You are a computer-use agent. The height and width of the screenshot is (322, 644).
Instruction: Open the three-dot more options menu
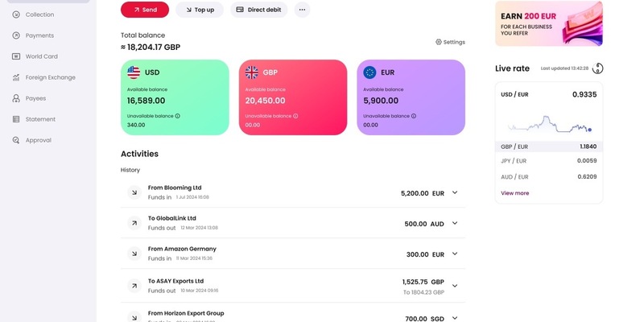pos(302,10)
